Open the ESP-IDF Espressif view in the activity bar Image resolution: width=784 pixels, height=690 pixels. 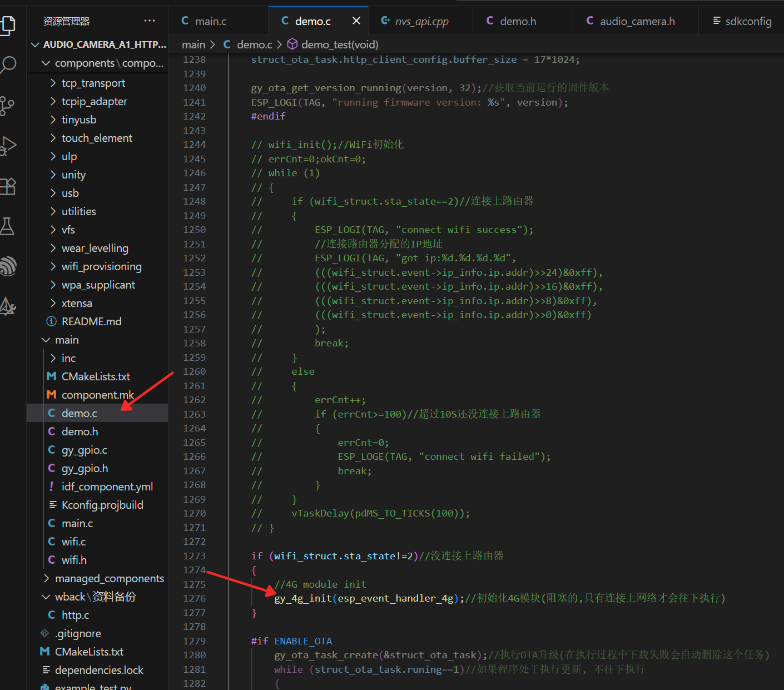coord(8,266)
